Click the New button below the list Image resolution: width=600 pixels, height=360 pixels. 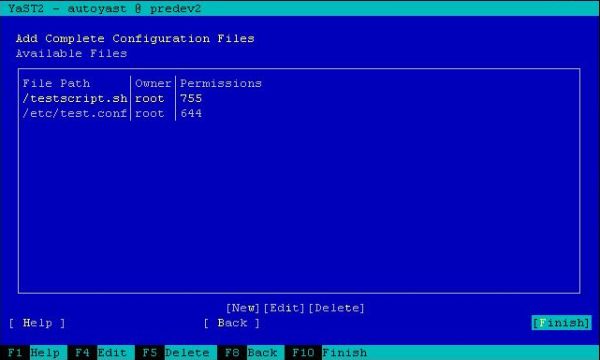243,308
